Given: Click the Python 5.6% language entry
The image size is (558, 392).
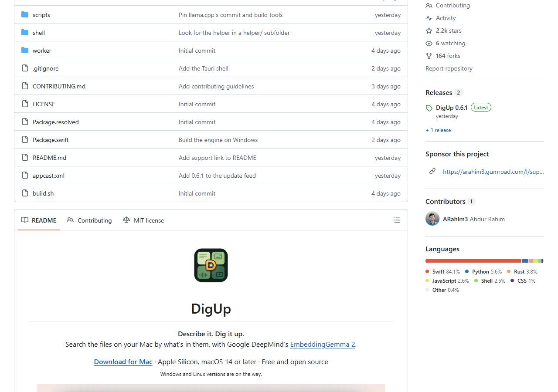Looking at the screenshot, I should pos(483,272).
